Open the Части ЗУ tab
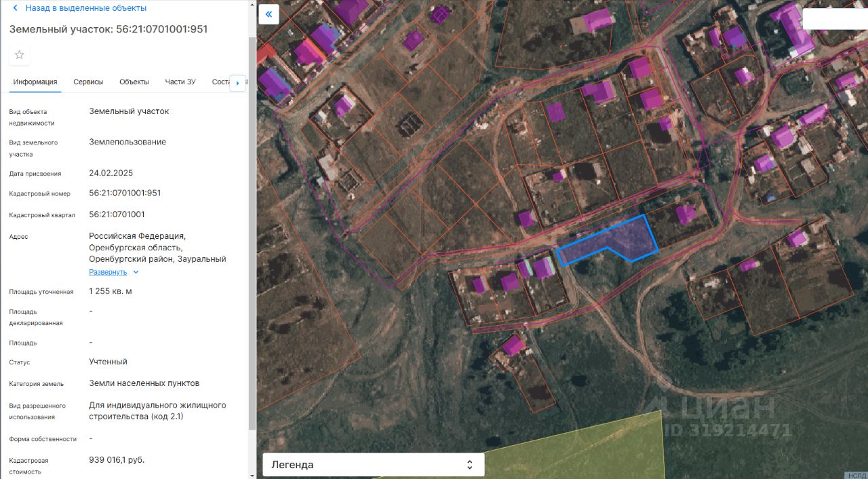 [x=180, y=82]
